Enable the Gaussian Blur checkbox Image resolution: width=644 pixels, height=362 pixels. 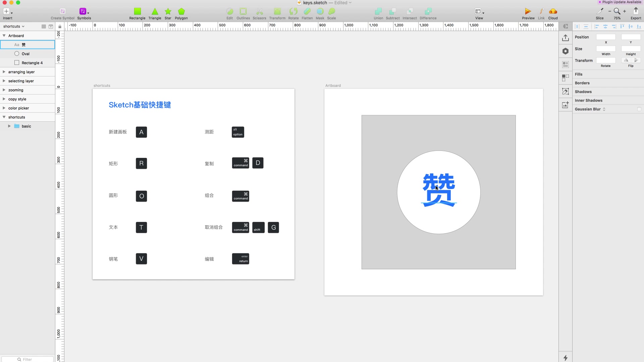(x=639, y=109)
